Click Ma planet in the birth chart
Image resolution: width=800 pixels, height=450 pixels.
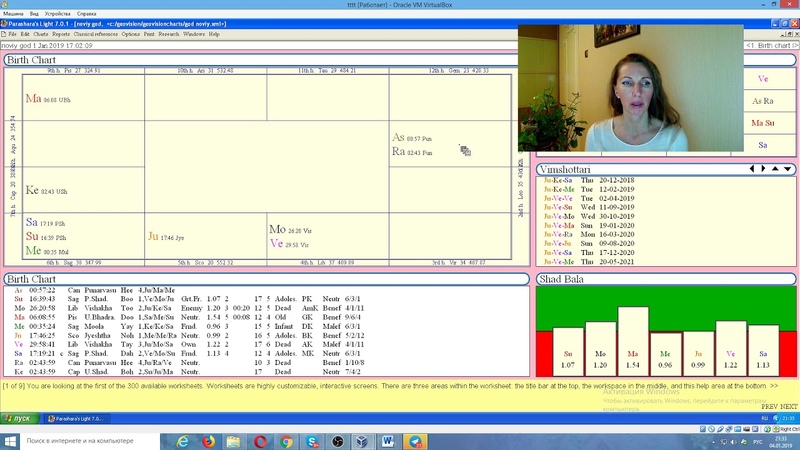(x=33, y=98)
